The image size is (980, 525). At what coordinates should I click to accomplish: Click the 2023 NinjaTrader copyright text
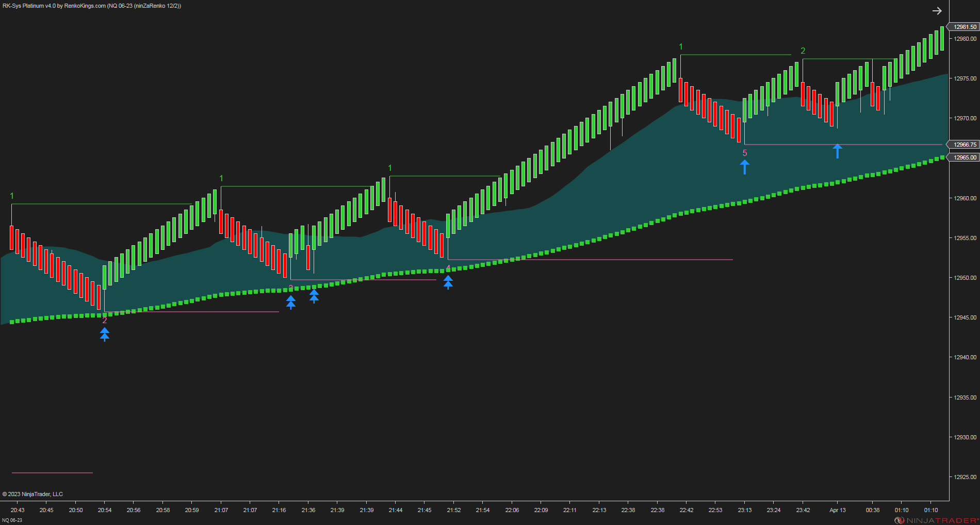click(x=32, y=494)
